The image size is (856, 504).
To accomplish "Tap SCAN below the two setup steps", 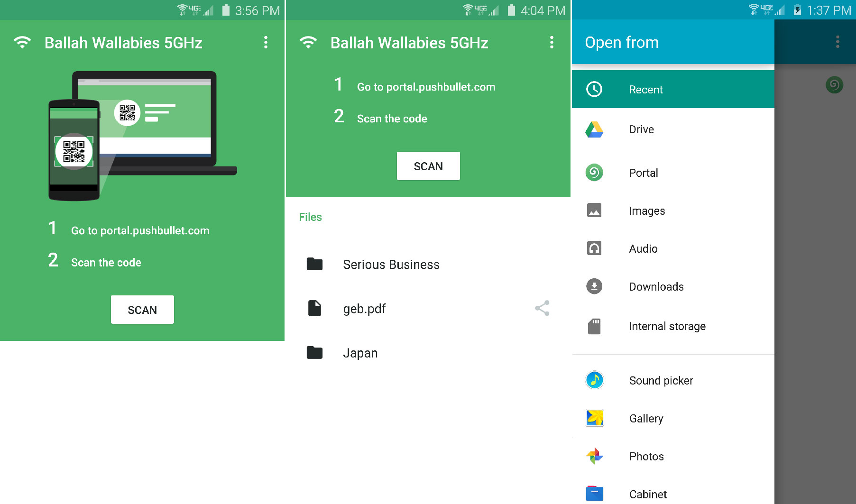I will [428, 166].
